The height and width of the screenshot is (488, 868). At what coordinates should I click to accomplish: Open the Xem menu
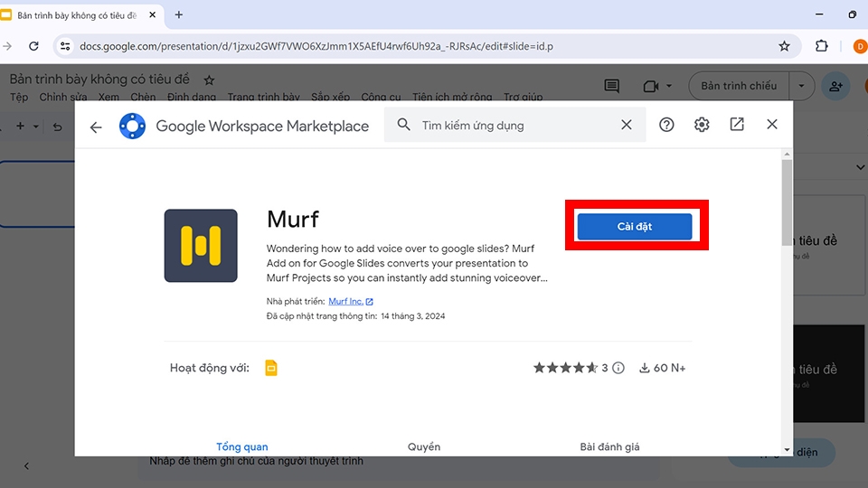108,97
